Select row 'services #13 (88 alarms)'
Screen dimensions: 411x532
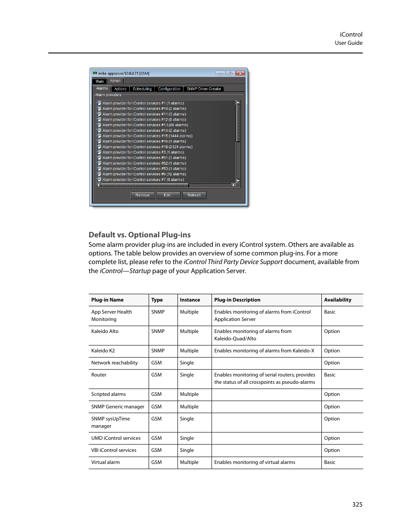click(166, 125)
